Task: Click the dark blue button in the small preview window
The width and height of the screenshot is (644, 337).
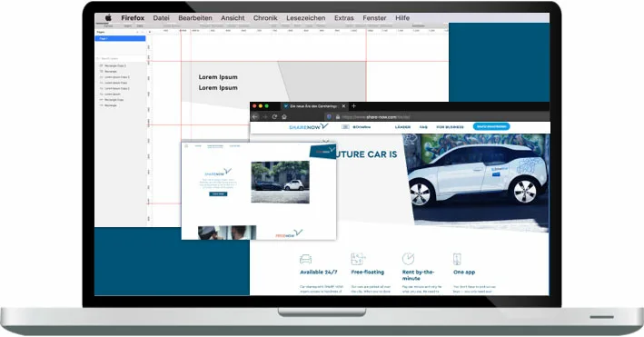Action: click(x=218, y=194)
